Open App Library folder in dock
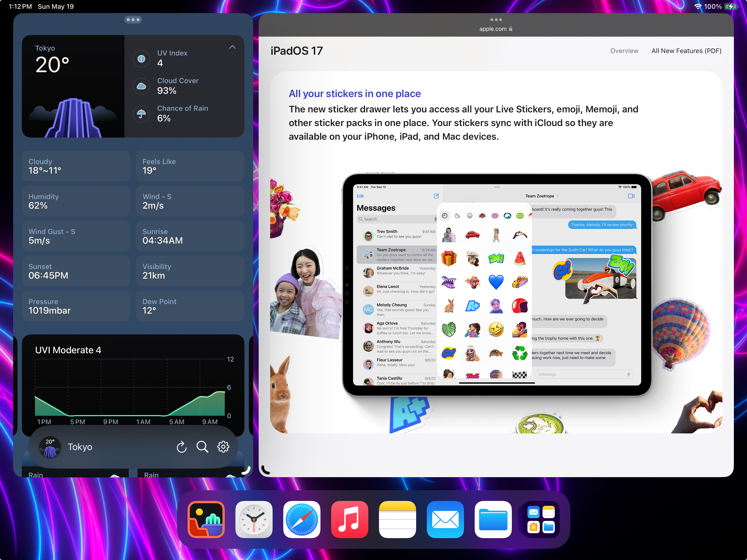Image resolution: width=747 pixels, height=560 pixels. (541, 519)
